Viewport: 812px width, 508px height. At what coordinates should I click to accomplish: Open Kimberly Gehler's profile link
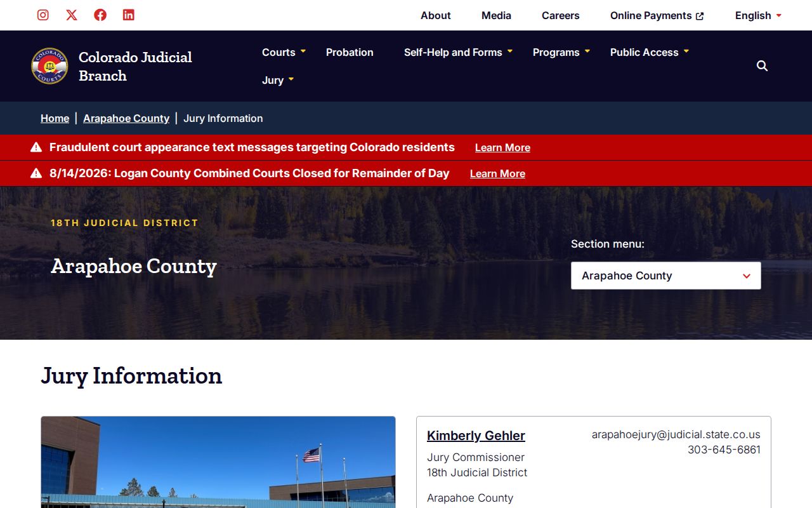pos(476,436)
